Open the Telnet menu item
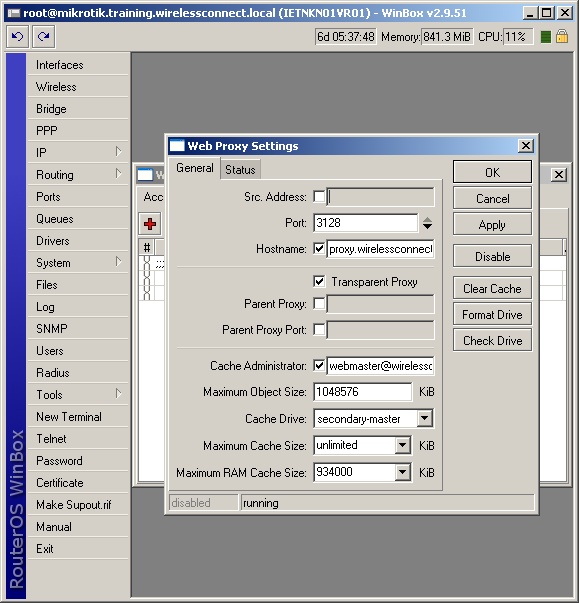The width and height of the screenshot is (579, 603). point(78,439)
